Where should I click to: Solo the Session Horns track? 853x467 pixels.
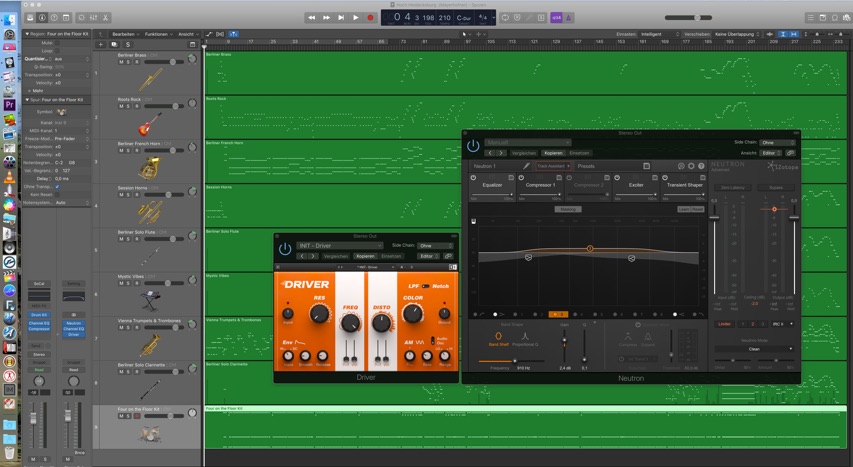point(128,195)
